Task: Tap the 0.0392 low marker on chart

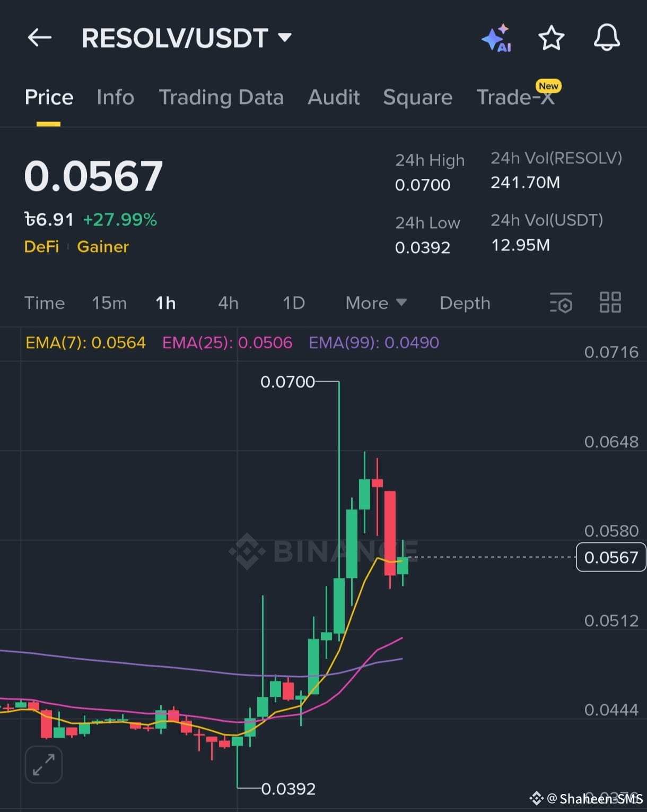Action: (x=288, y=789)
